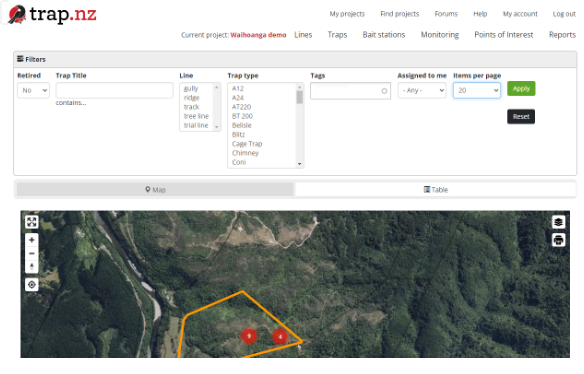This screenshot has width=584, height=374.
Task: Open the Waihoanga demo project link
Action: 258,35
